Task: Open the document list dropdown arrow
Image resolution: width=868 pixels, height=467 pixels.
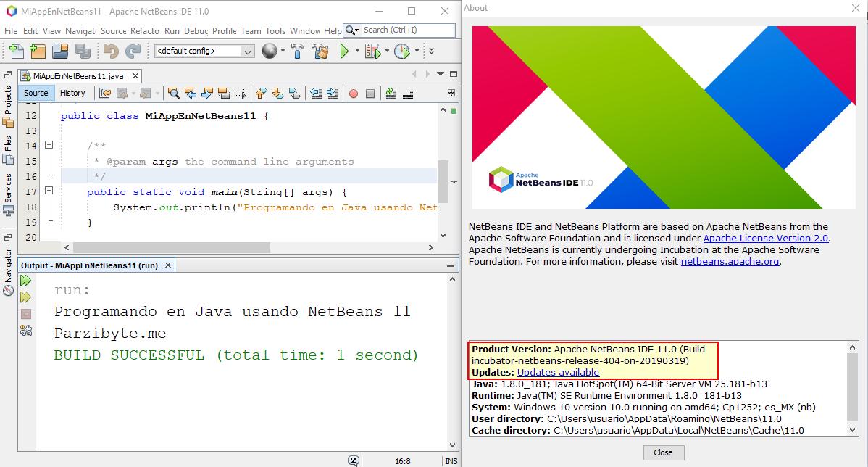Action: [x=441, y=74]
